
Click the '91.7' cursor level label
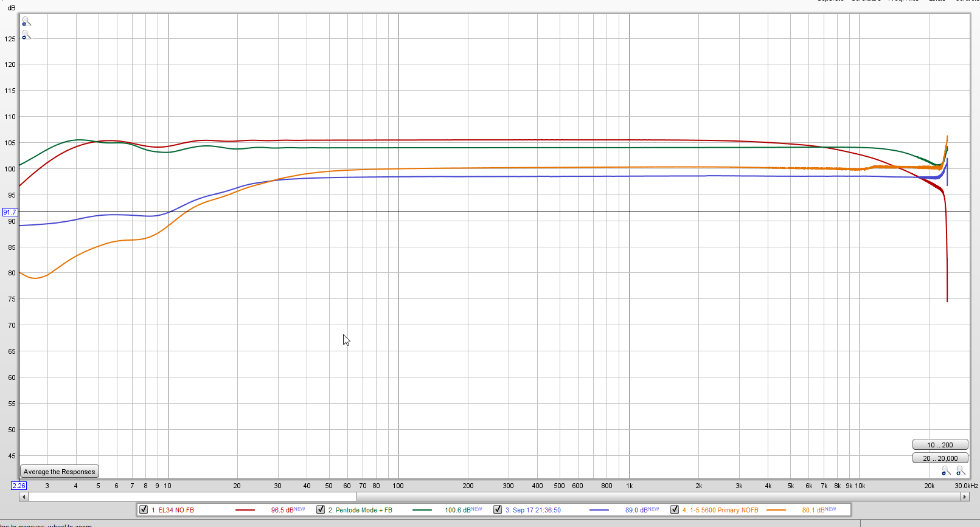pyautogui.click(x=10, y=212)
